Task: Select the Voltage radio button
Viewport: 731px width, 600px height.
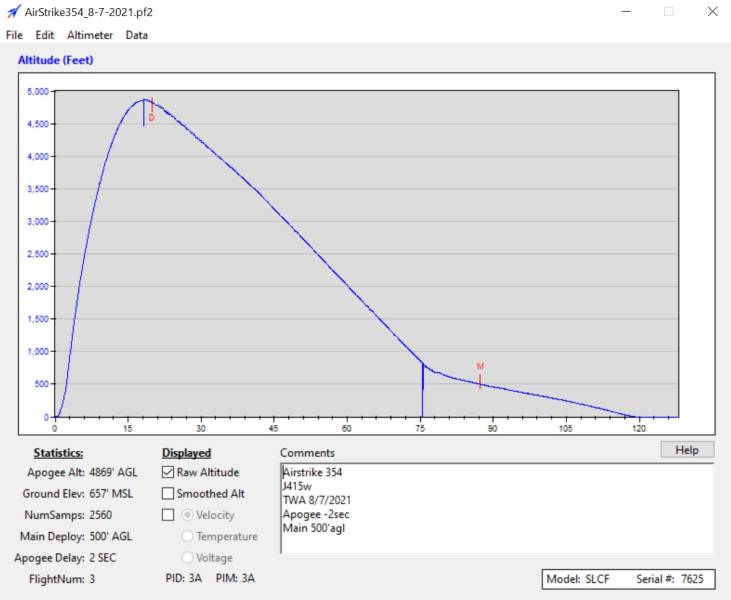Action: point(187,558)
